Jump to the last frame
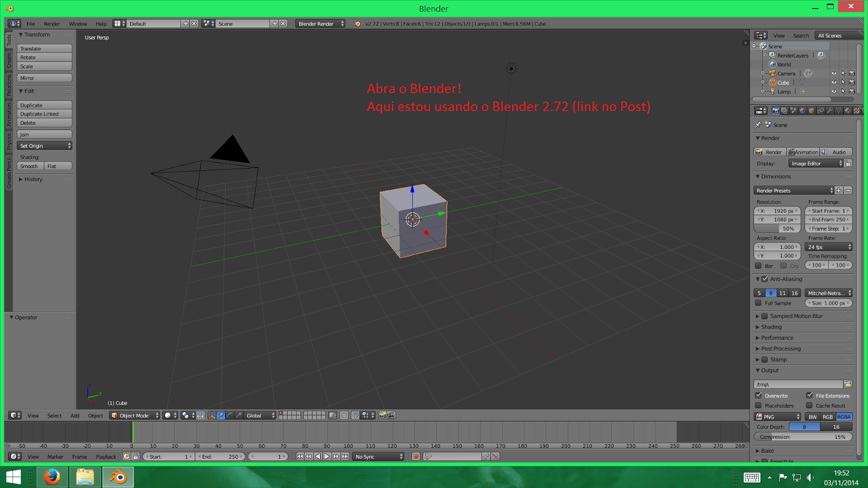This screenshot has height=488, width=868. [x=345, y=457]
